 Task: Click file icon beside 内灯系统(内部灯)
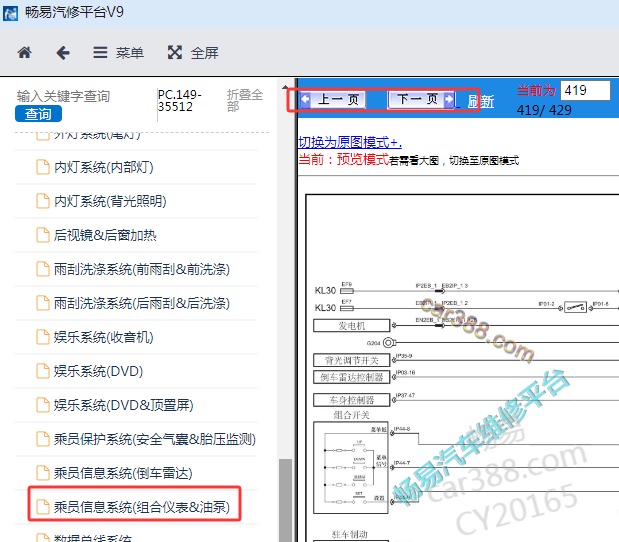pyautogui.click(x=43, y=167)
